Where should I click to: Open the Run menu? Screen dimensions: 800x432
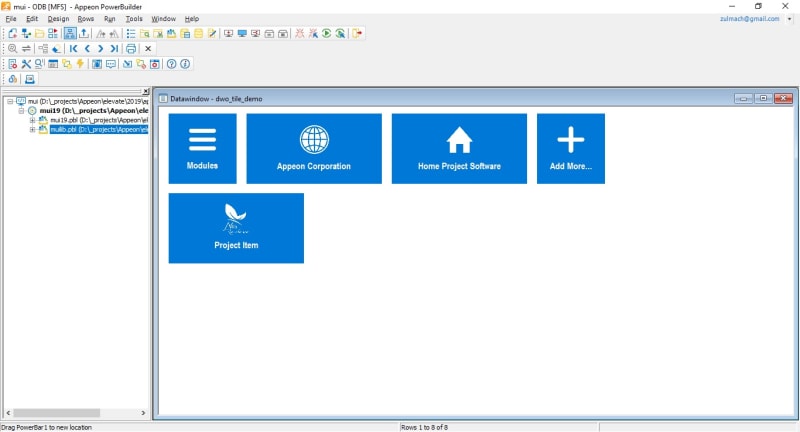click(110, 19)
